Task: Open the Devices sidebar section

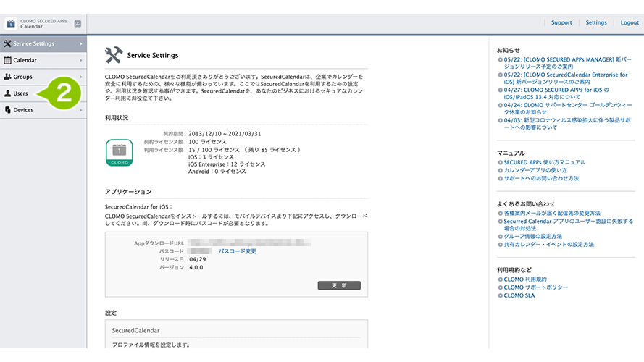Action: click(x=43, y=110)
